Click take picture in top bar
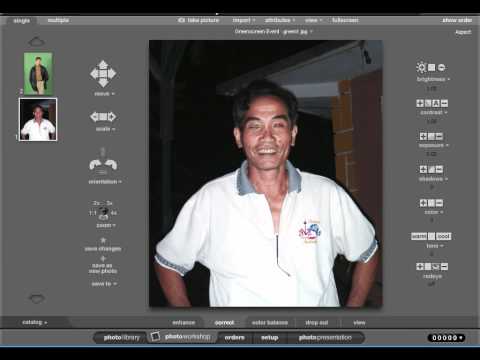 pyautogui.click(x=199, y=20)
